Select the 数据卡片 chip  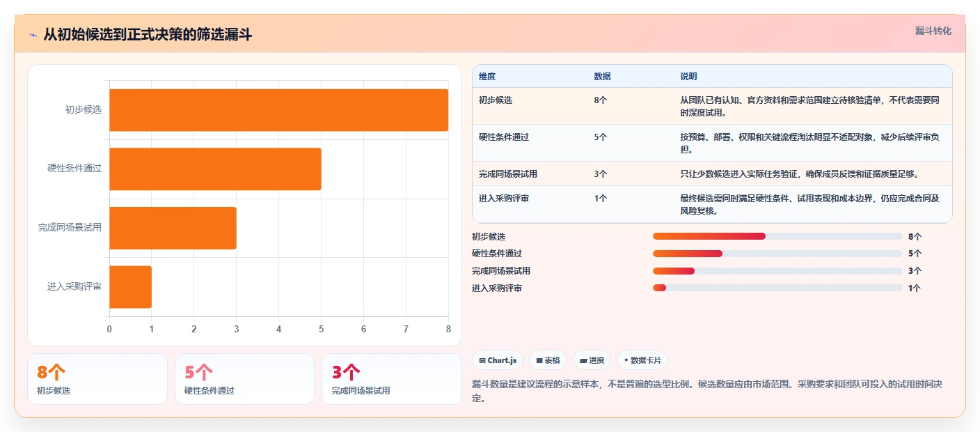[x=642, y=360]
